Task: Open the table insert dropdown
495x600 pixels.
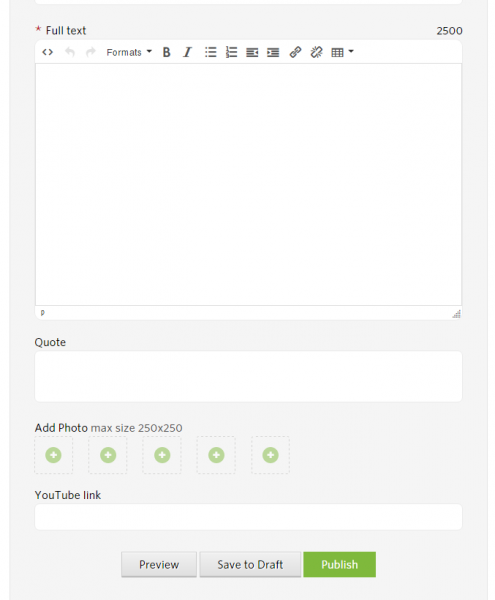Action: 342,52
